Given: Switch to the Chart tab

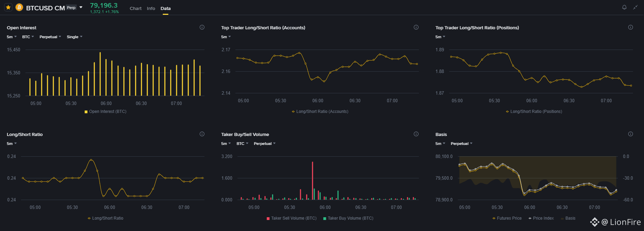Looking at the screenshot, I should click(136, 8).
